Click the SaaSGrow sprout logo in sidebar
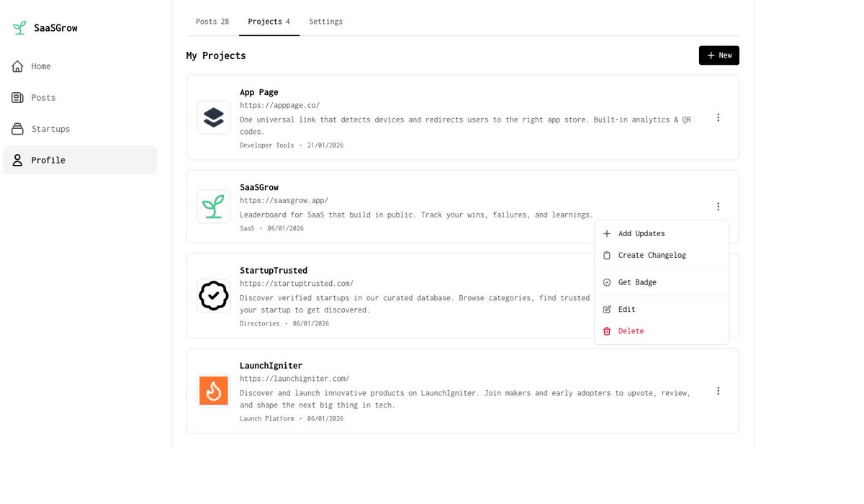The height and width of the screenshot is (504, 864). [x=19, y=28]
